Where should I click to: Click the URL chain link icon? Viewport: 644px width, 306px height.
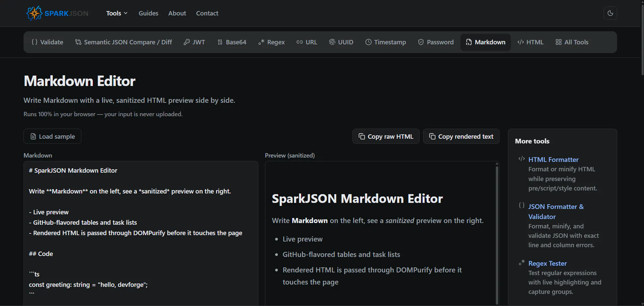point(299,42)
